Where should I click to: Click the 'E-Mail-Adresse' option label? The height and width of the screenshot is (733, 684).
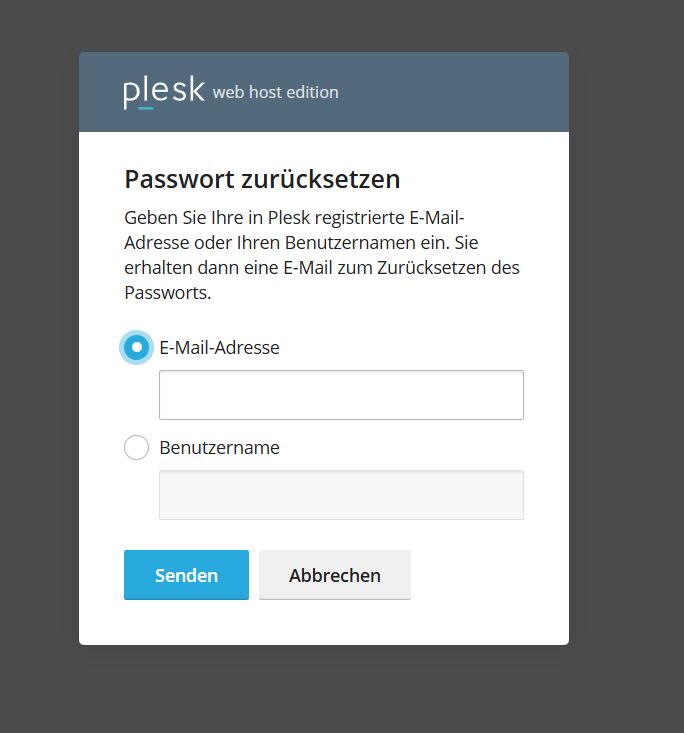coord(219,347)
